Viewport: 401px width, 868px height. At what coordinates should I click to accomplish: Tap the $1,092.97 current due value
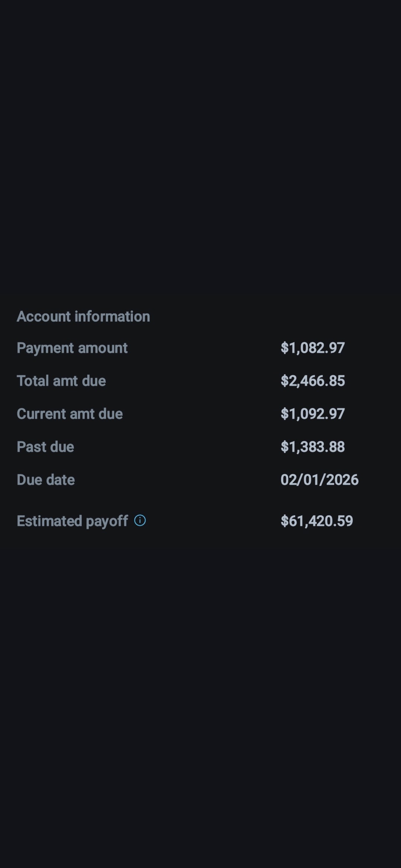coord(313,414)
